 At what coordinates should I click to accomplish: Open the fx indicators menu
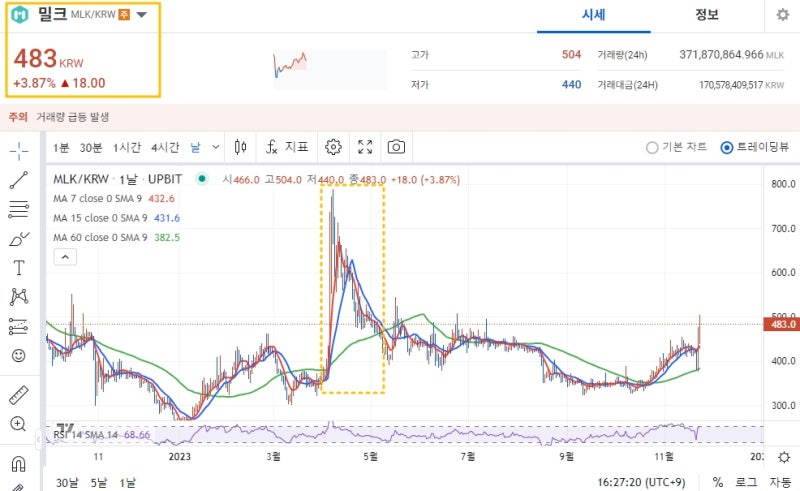[287, 147]
